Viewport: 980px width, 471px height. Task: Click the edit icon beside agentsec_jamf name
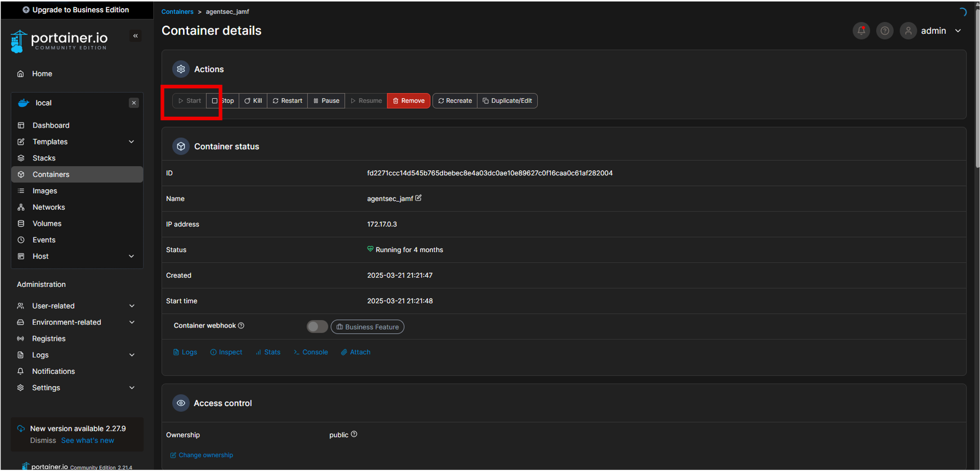[419, 198]
